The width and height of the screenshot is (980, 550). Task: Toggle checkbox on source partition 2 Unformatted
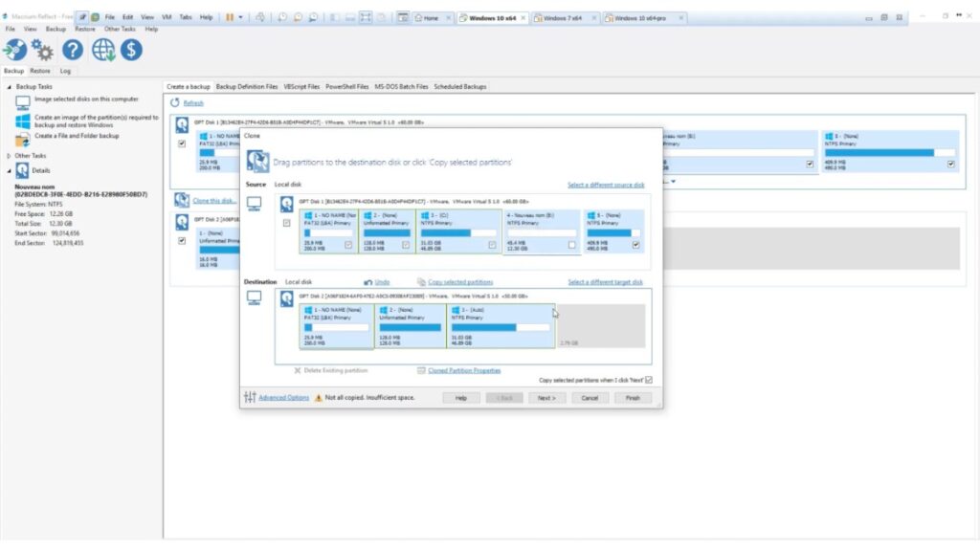(406, 245)
